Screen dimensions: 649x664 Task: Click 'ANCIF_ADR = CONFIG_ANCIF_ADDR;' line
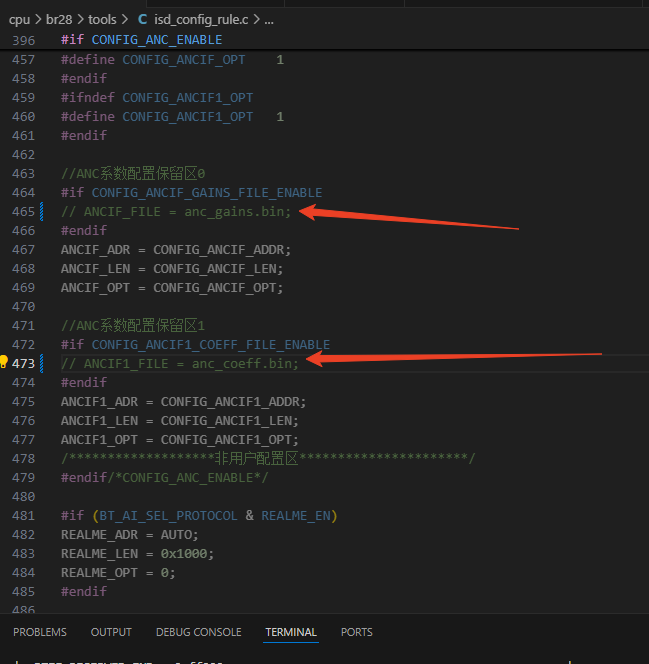click(x=176, y=250)
